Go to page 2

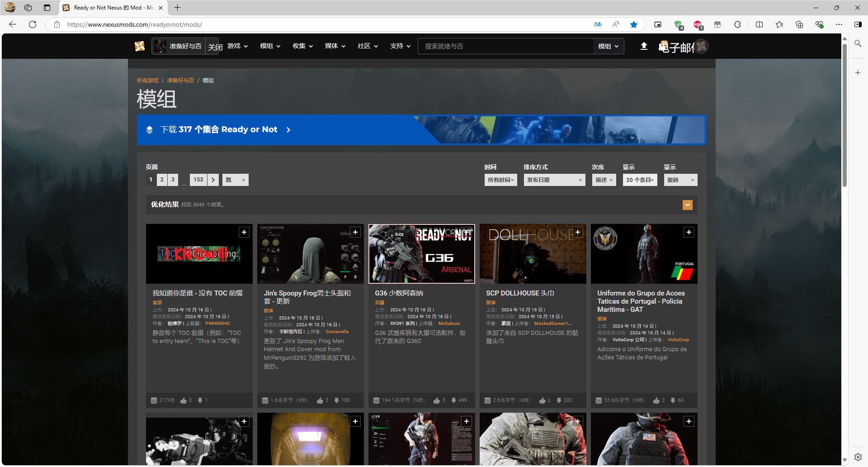(x=162, y=180)
